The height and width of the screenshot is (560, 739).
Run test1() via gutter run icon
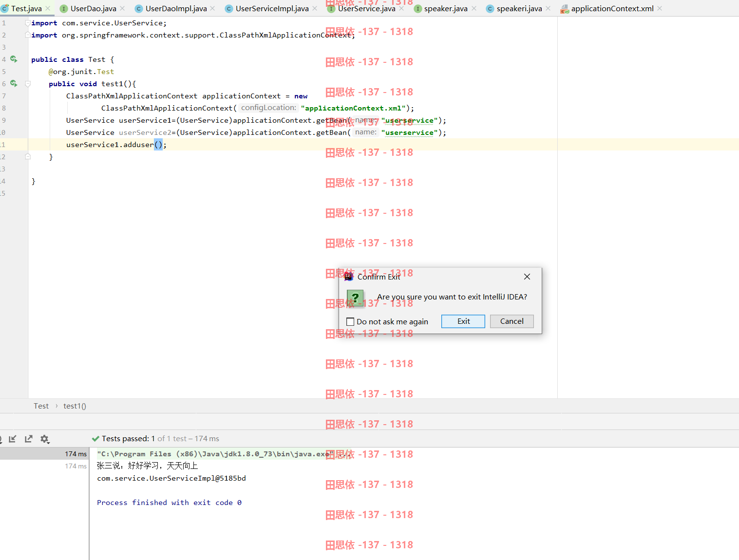tap(14, 83)
